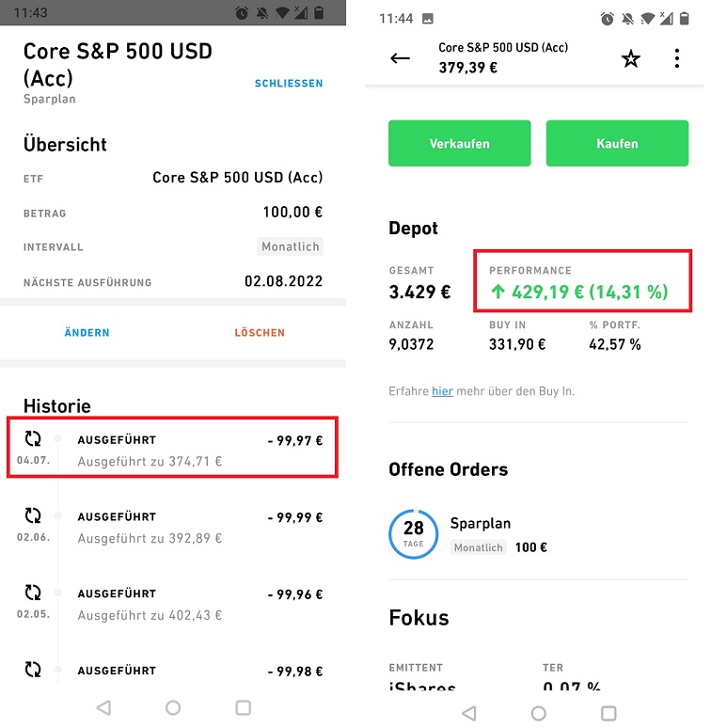Tap the 100 € amount under Offene Orders

pyautogui.click(x=531, y=547)
